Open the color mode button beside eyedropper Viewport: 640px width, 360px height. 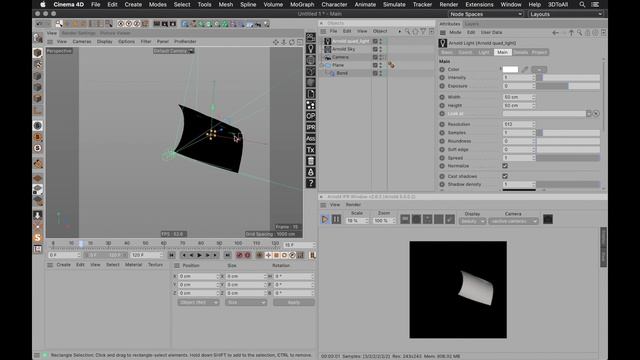[539, 69]
